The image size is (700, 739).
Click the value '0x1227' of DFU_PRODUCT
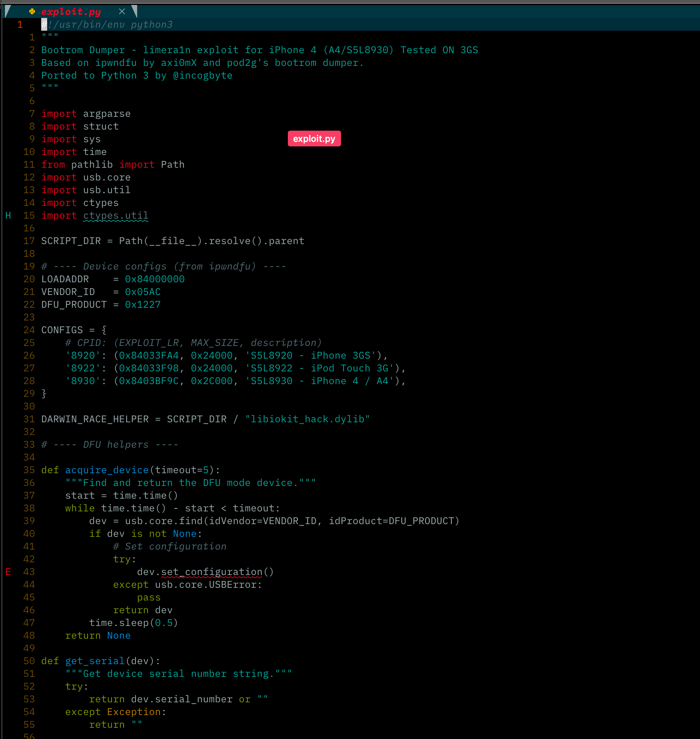(143, 305)
